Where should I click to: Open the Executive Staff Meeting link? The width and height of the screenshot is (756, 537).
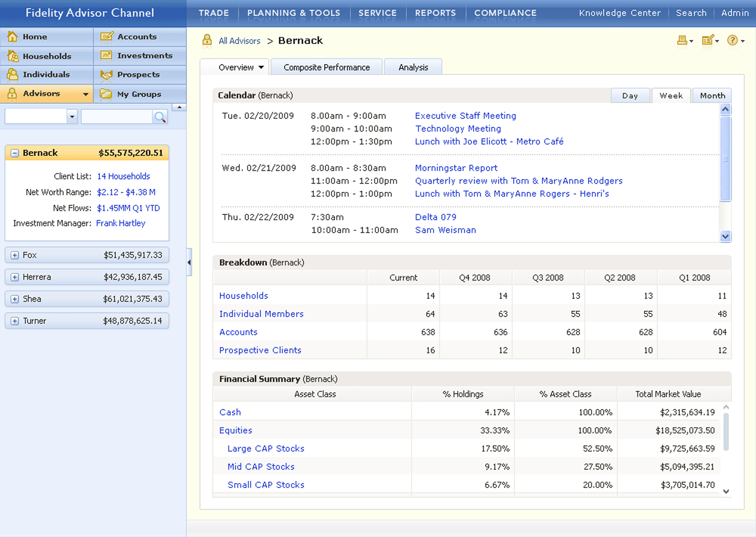coord(465,116)
